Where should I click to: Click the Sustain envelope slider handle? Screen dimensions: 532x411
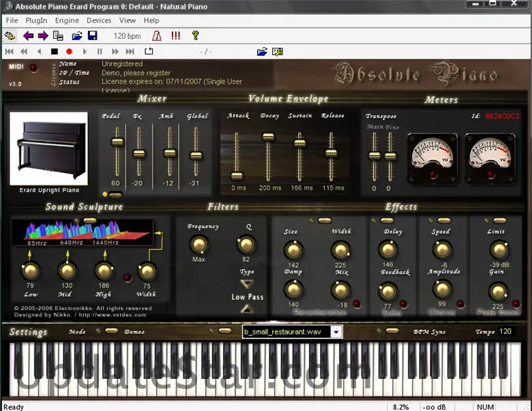299,142
